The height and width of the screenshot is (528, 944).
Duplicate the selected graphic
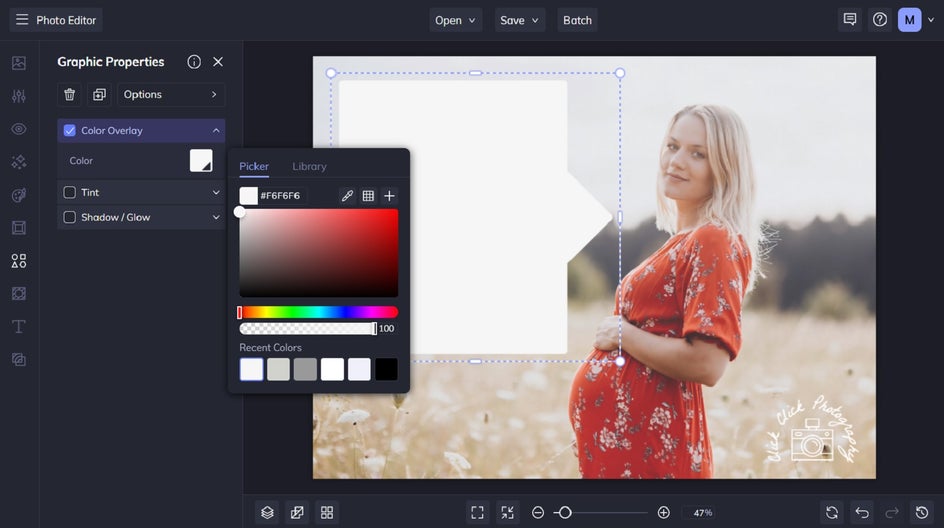[99, 95]
